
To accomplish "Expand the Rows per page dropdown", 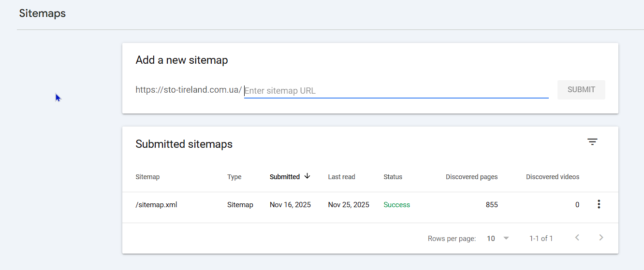I will 498,238.
